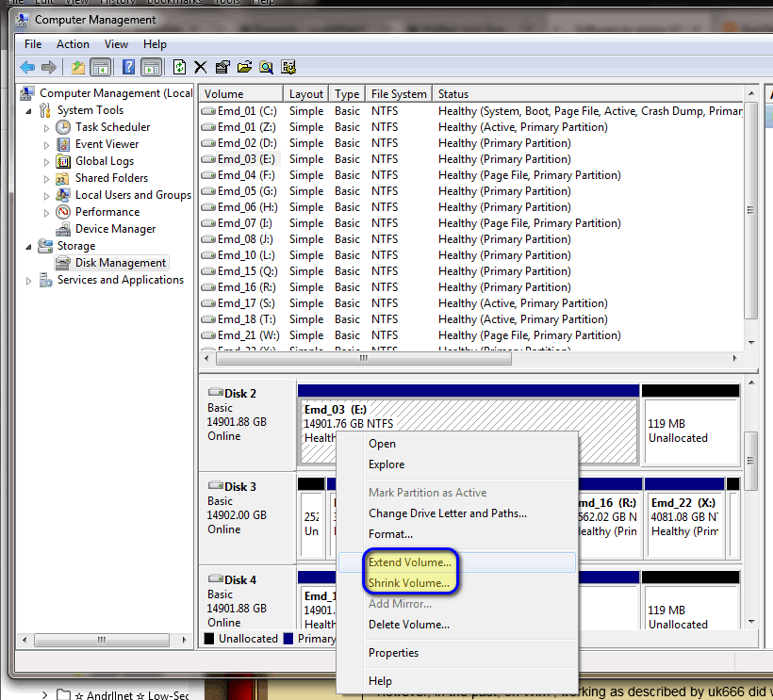
Task: Select Global Logs icon in tree
Action: (63, 161)
